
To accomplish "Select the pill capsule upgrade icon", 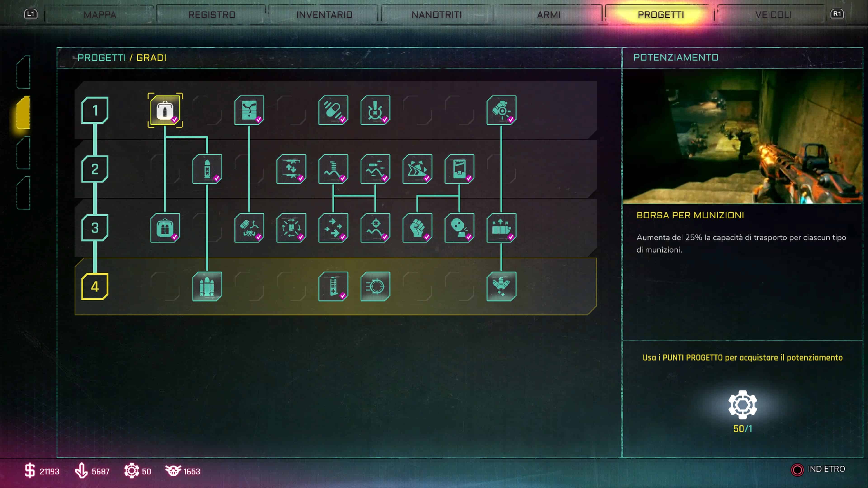I will tap(333, 110).
